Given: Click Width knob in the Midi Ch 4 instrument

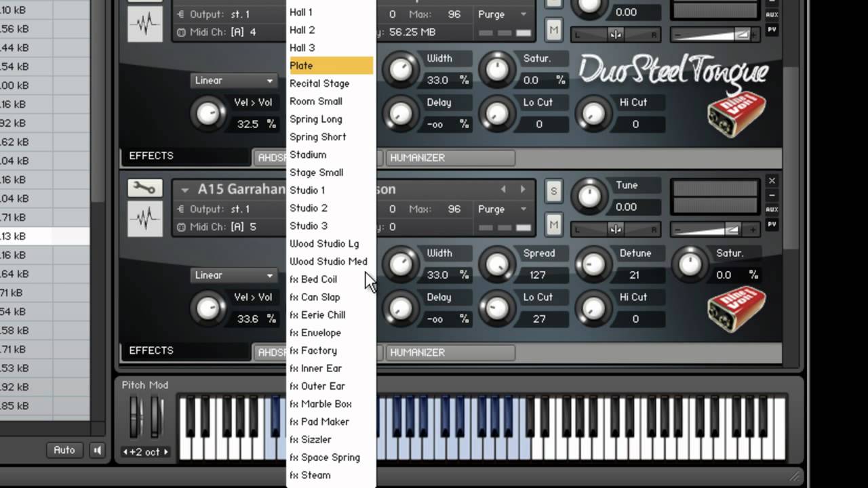Looking at the screenshot, I should pos(400,69).
